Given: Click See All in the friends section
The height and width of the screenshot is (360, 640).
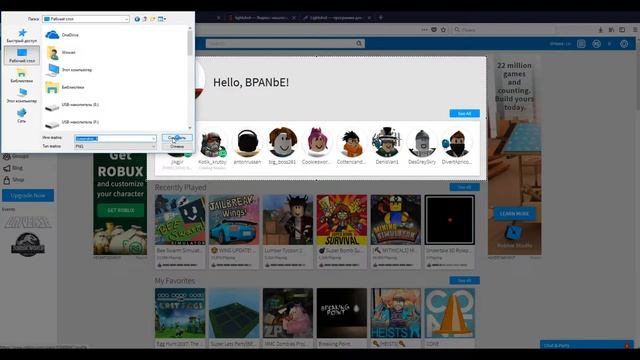Looking at the screenshot, I should (464, 113).
